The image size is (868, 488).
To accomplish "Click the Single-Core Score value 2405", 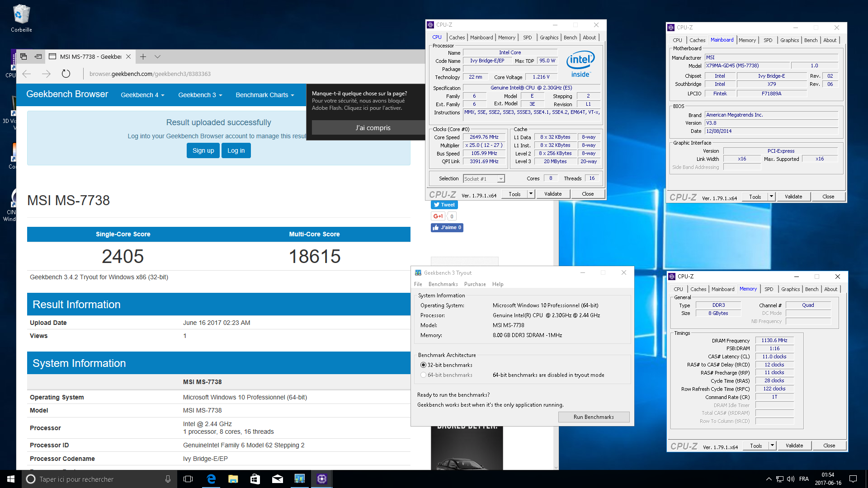I will pos(123,256).
